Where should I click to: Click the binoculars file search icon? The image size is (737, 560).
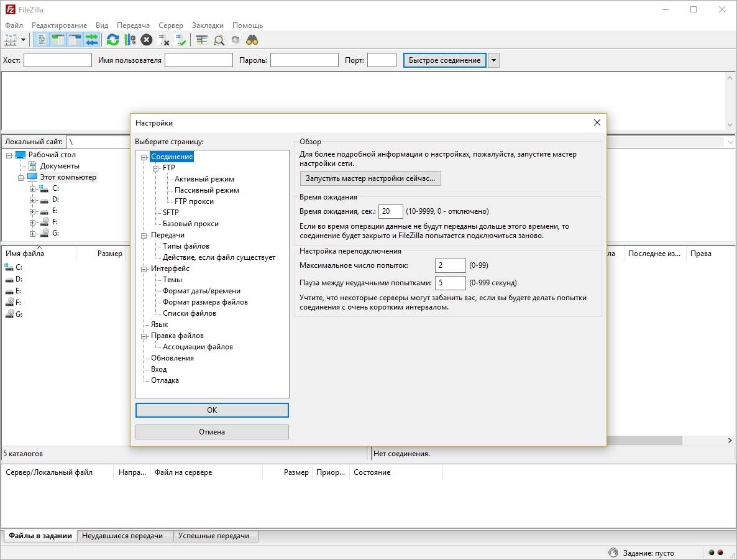[252, 40]
